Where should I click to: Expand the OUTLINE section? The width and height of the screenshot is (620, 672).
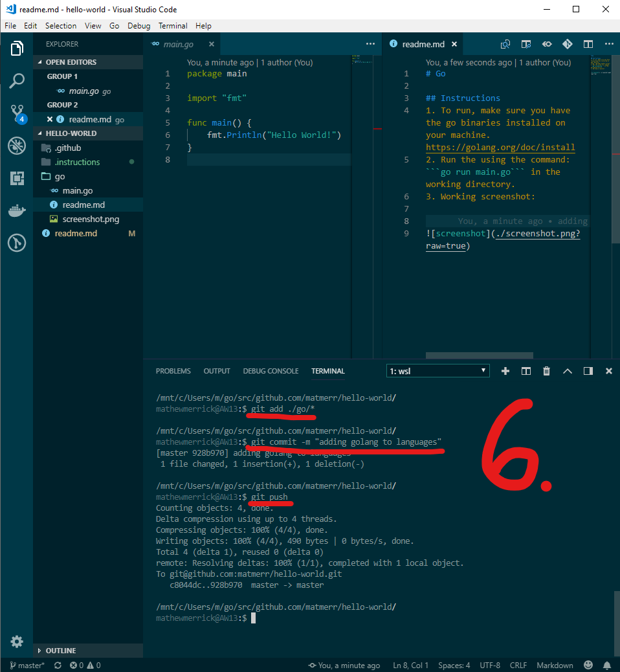point(88,651)
